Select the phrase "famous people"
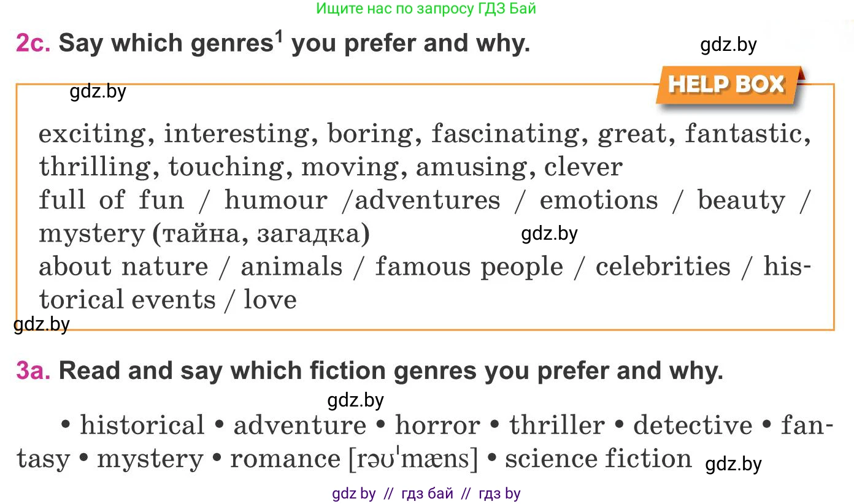 pyautogui.click(x=469, y=267)
